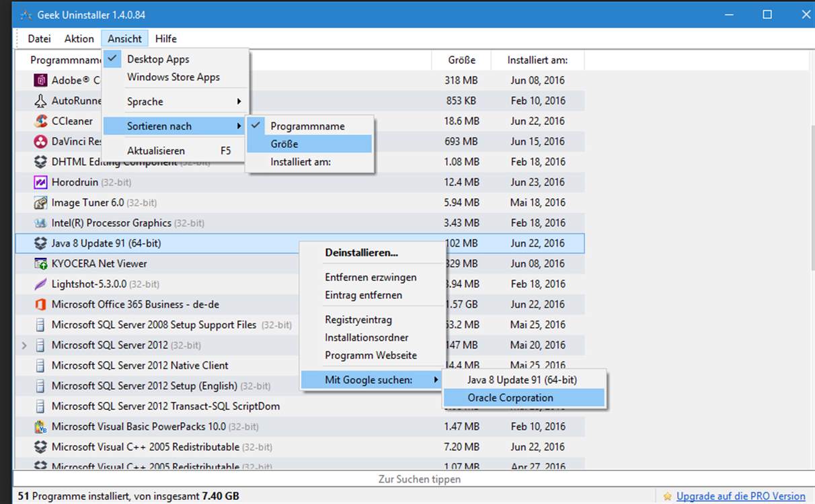This screenshot has height=504, width=815.
Task: Search Google for Oracle Corporation
Action: click(524, 398)
